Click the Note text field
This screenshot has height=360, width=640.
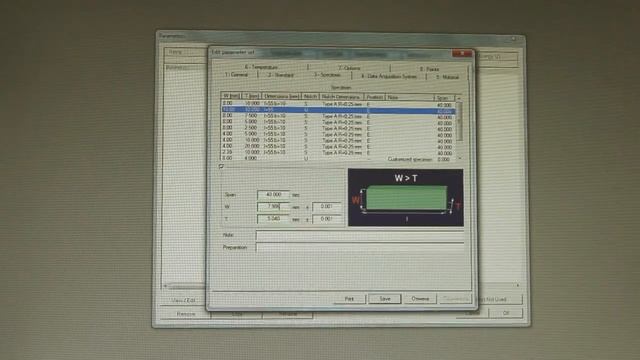(360, 235)
